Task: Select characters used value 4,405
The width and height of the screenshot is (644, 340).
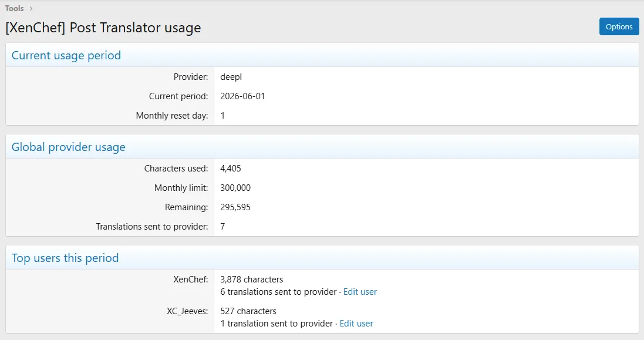Action: (230, 169)
